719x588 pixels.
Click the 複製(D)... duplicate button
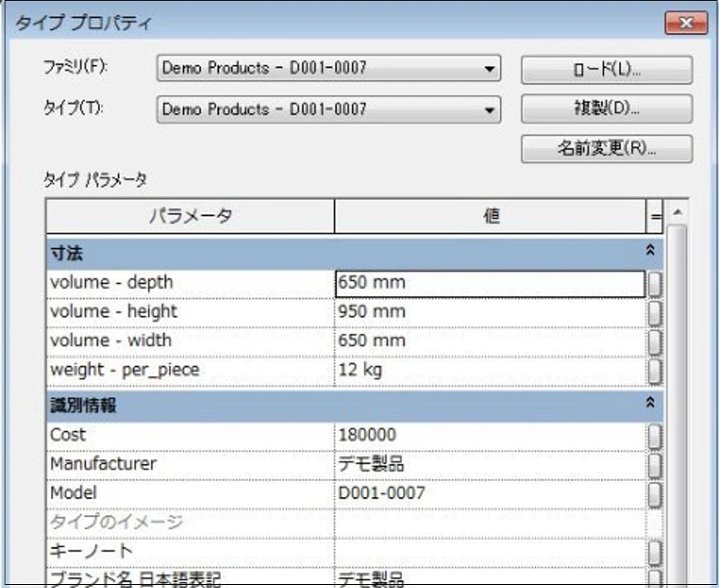(606, 109)
